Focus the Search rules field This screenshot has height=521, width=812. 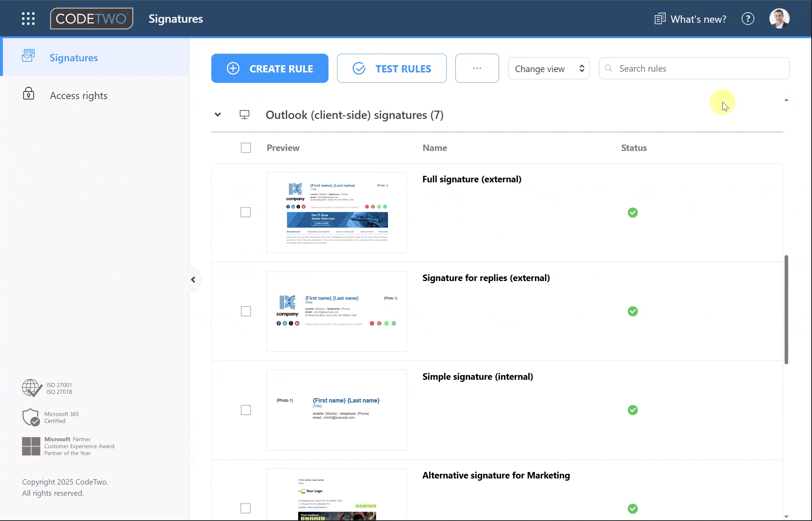click(x=694, y=68)
